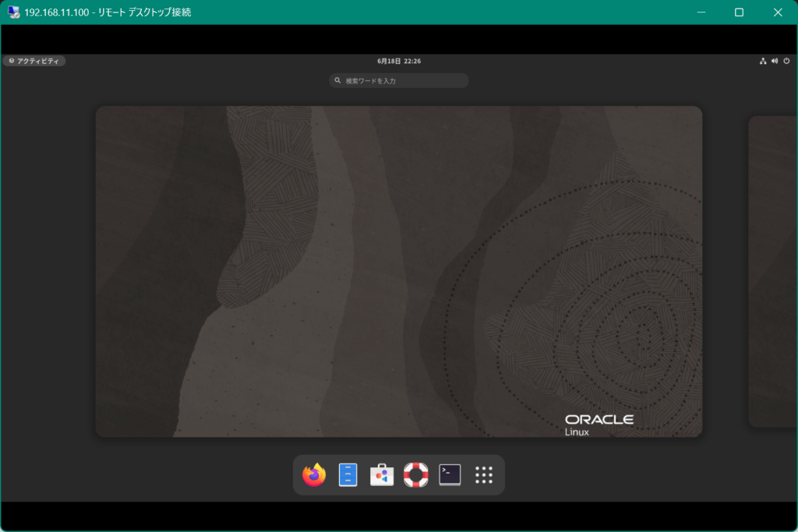Viewport: 798px width, 532px height.
Task: Launch Firefox from the dash
Action: (x=314, y=474)
